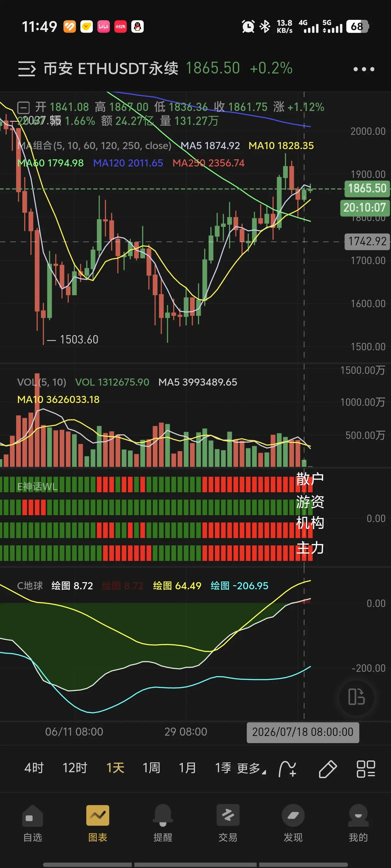This screenshot has width=391, height=868.
Task: Tap the cyan 绘图 -206.95 value
Action: click(x=240, y=586)
